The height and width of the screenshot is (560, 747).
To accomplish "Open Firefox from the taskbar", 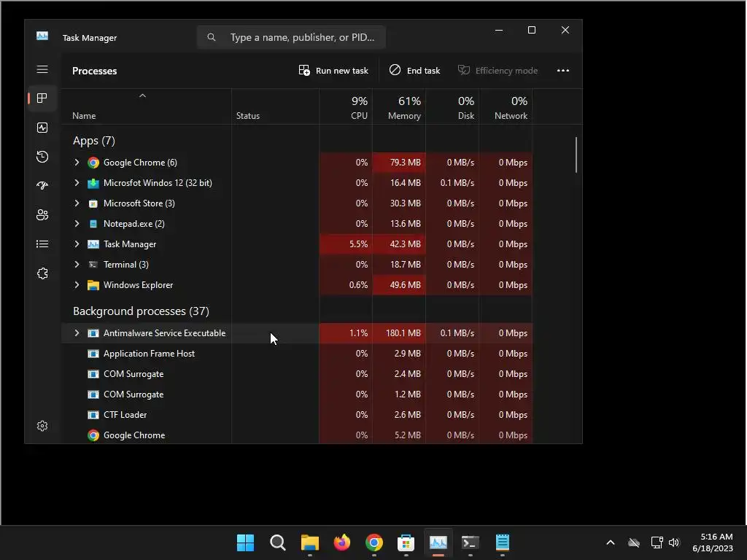I will point(342,542).
